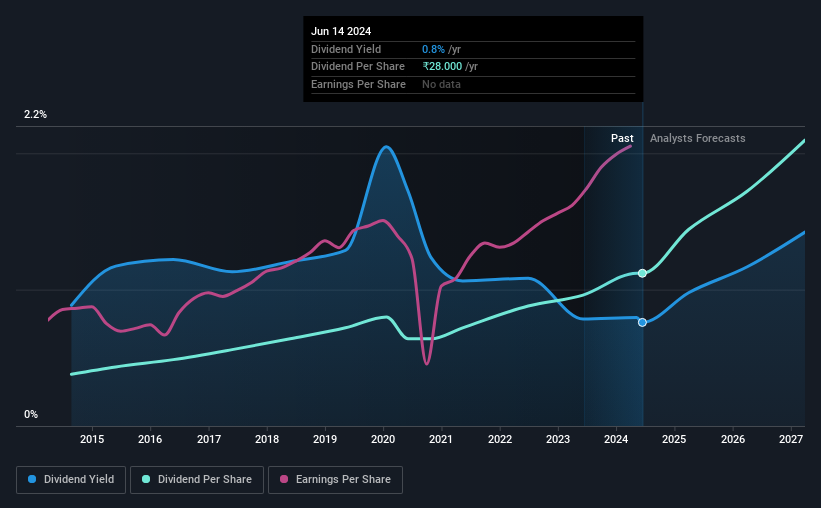
Task: Click the 2025 x-axis label
Action: pos(674,439)
